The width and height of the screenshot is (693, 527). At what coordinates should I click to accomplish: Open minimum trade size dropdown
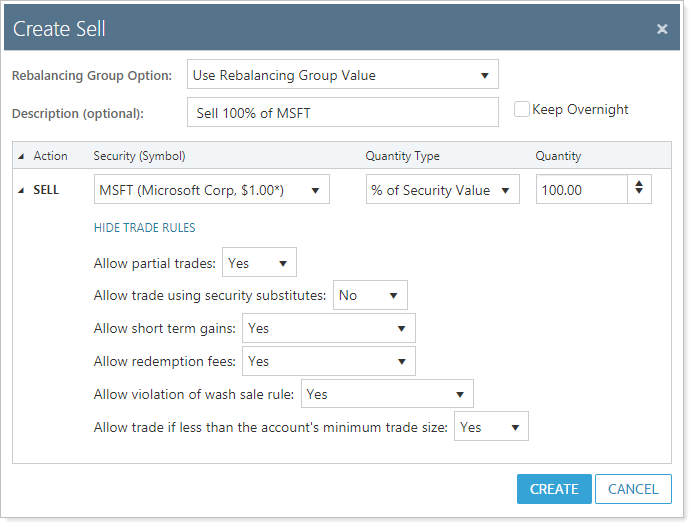click(x=491, y=427)
